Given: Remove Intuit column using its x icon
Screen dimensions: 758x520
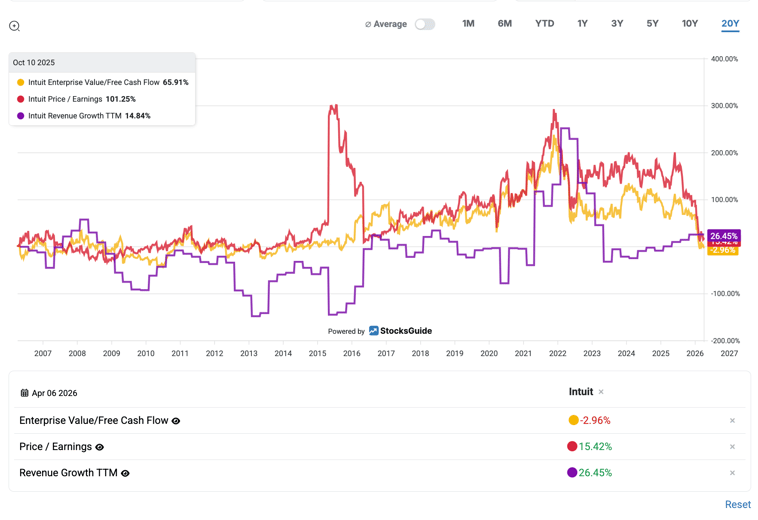Looking at the screenshot, I should tap(601, 393).
